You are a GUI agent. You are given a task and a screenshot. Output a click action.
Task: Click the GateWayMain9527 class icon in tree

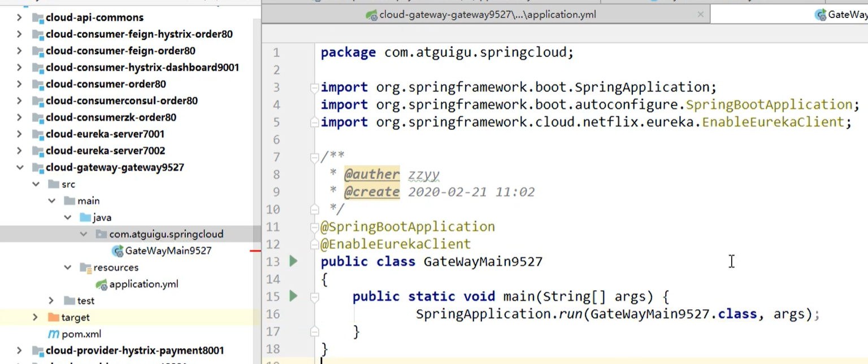pyautogui.click(x=117, y=251)
